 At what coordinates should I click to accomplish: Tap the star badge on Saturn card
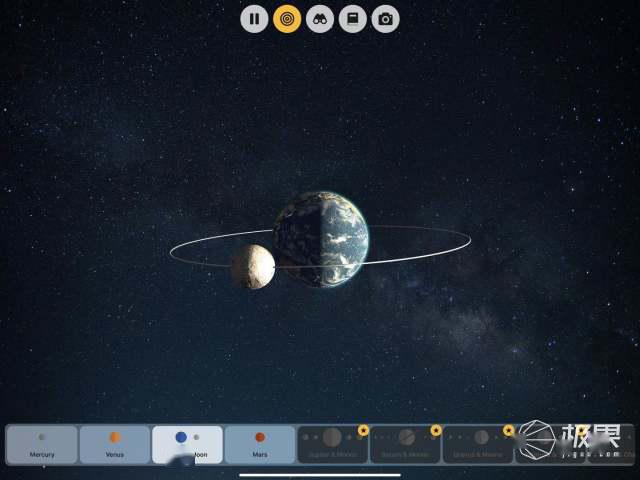[x=436, y=430]
